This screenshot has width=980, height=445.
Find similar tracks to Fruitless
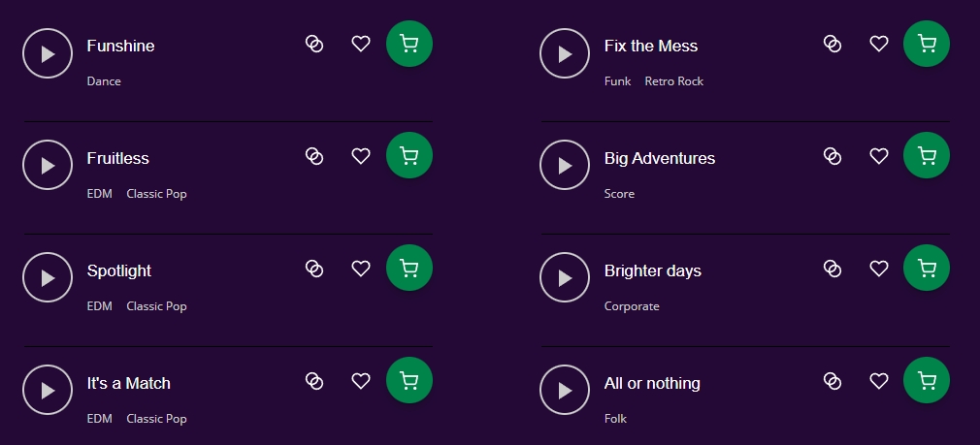point(314,156)
